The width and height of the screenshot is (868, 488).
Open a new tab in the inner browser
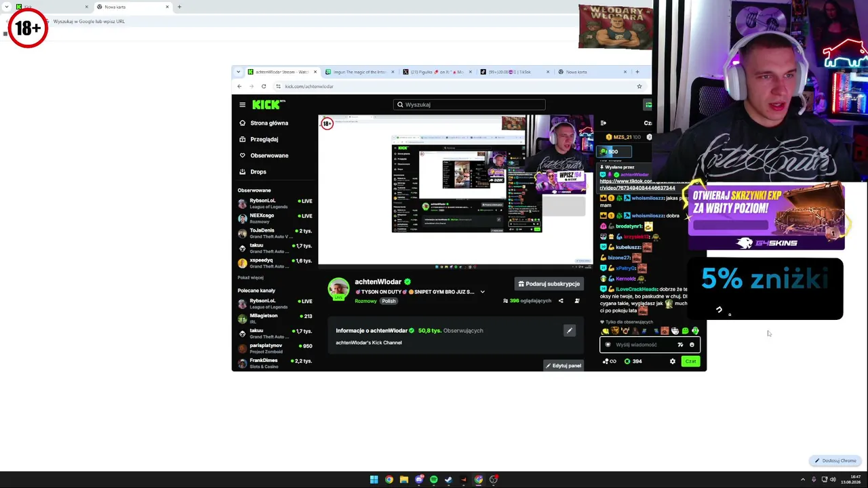click(637, 72)
